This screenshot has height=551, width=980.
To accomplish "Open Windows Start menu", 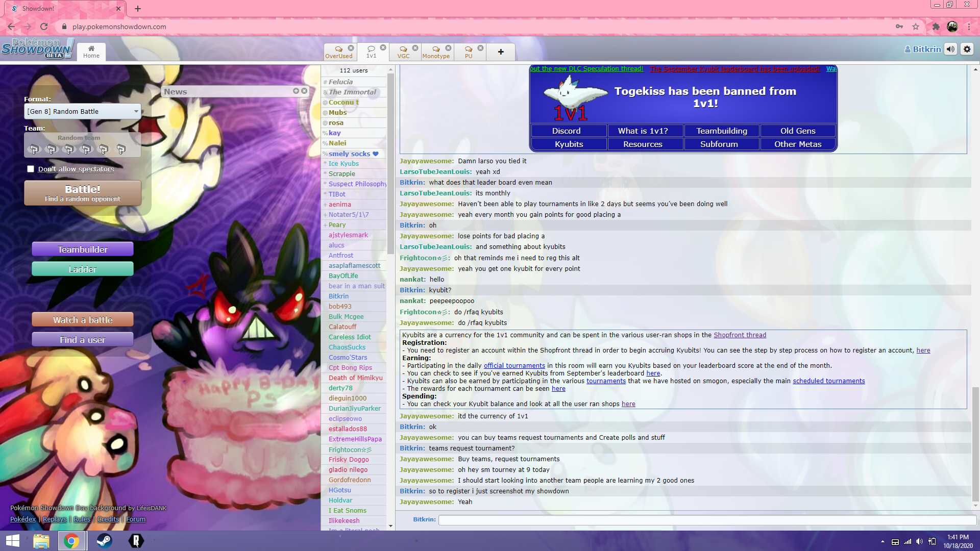I will [12, 541].
